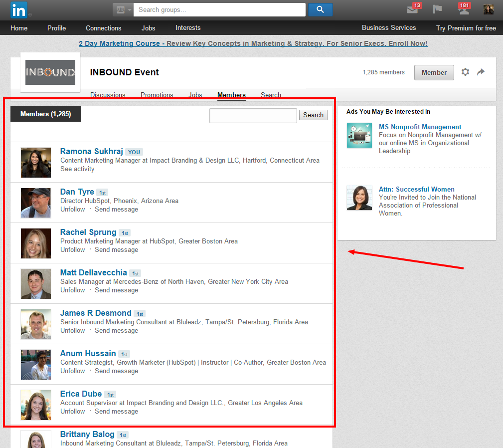Unfollow Dan Tyre
This screenshot has width=503, height=448.
[x=73, y=209]
